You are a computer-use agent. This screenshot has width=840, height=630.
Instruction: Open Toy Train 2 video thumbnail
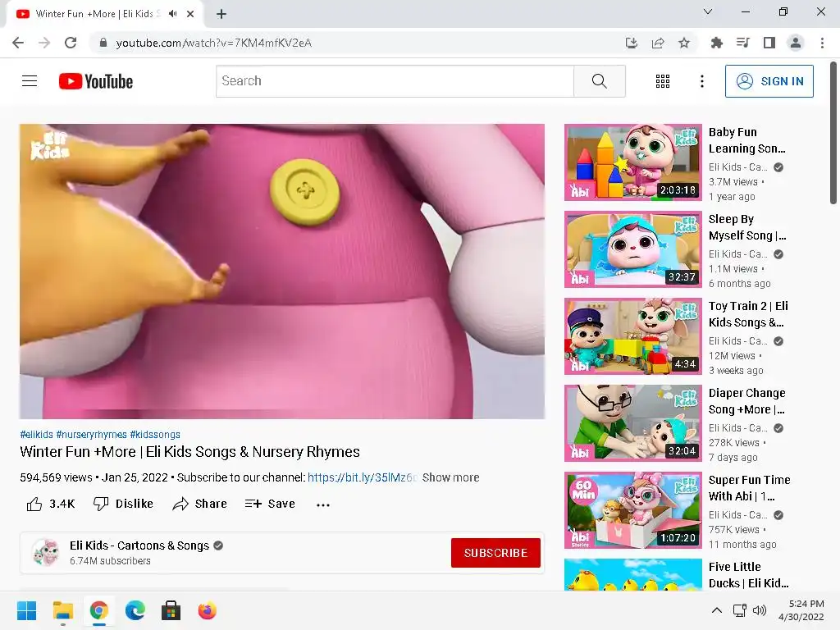click(633, 336)
